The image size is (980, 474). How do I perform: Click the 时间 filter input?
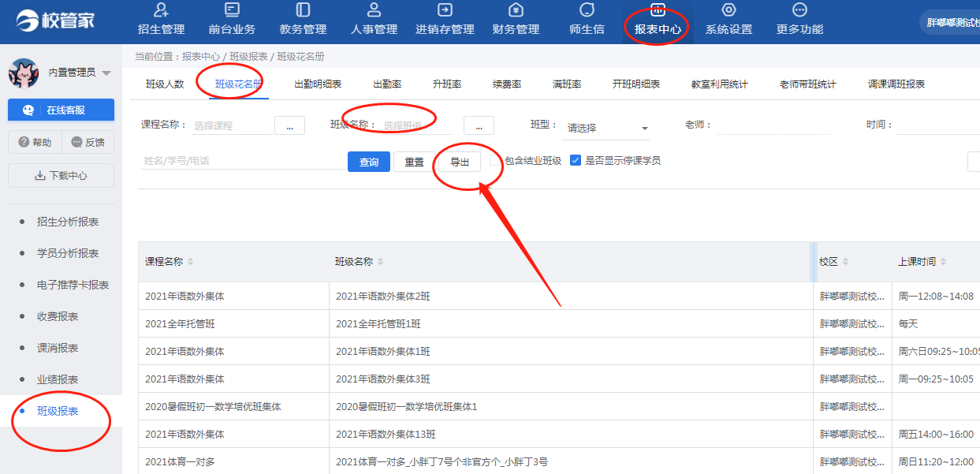938,125
